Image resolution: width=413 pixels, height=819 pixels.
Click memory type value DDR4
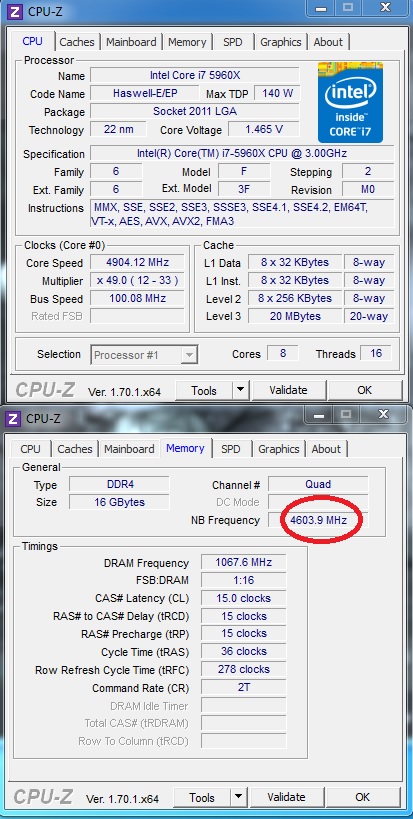point(120,484)
